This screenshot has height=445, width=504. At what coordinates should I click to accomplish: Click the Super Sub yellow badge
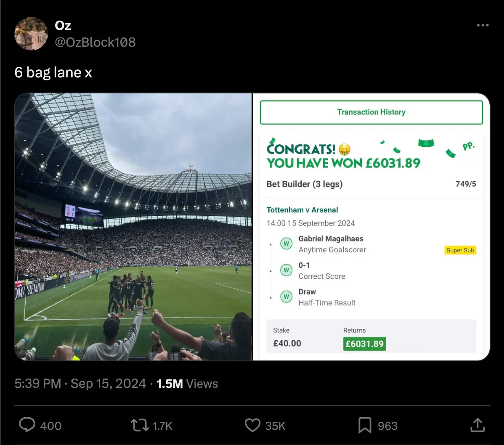(x=460, y=250)
